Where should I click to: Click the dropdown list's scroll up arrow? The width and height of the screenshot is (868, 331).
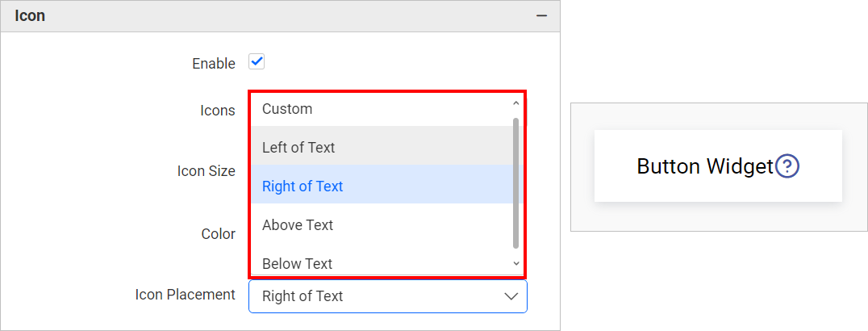point(516,103)
